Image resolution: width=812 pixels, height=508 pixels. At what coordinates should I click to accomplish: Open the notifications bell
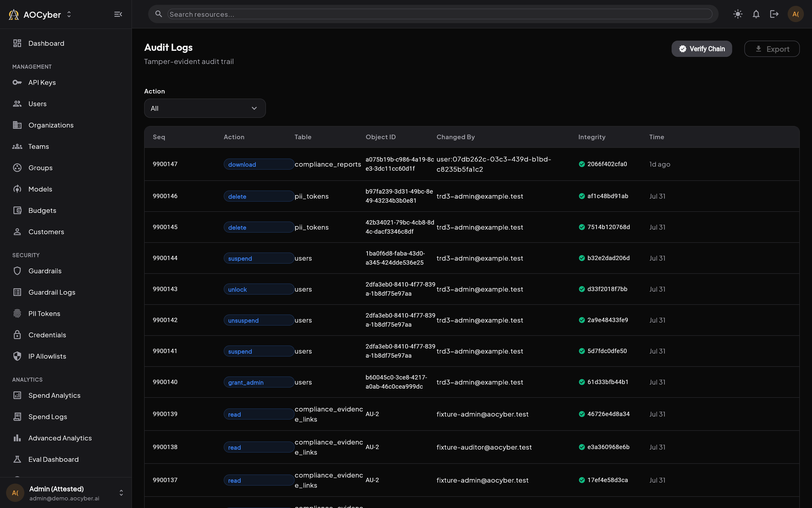756,14
